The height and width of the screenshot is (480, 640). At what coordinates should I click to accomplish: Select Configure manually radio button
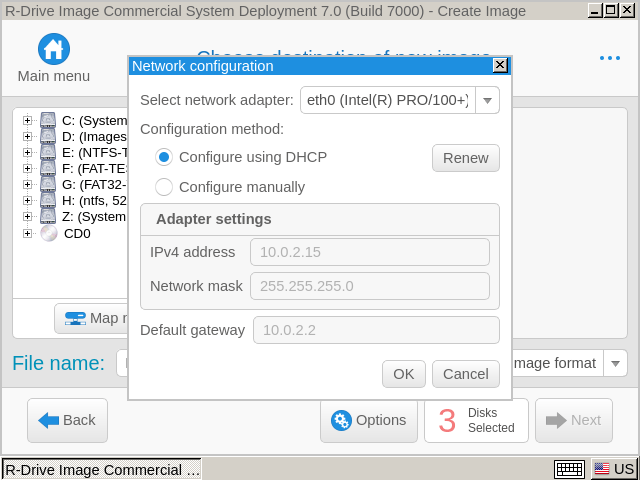(164, 187)
